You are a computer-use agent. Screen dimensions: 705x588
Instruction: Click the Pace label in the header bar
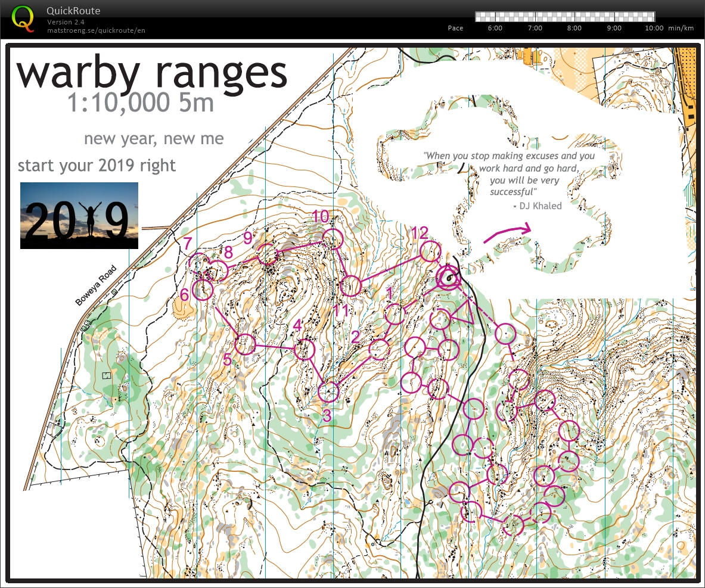(x=455, y=27)
